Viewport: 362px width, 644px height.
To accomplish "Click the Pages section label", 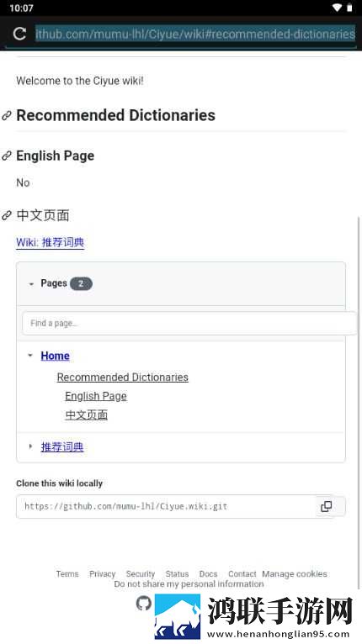I will pyautogui.click(x=54, y=283).
